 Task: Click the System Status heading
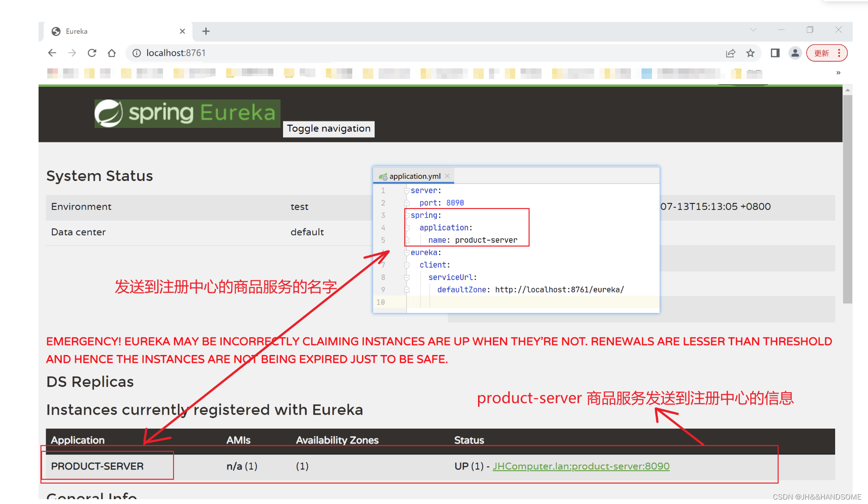point(99,176)
